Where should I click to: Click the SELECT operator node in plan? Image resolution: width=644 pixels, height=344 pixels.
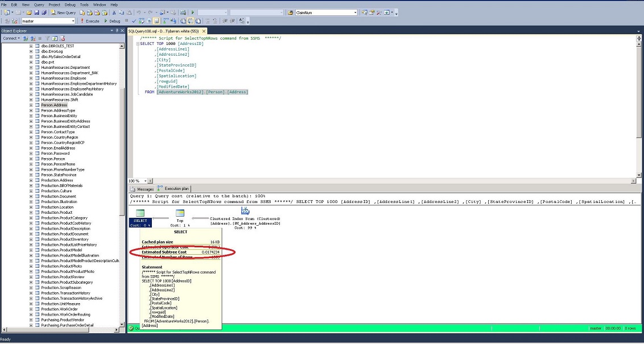[140, 213]
